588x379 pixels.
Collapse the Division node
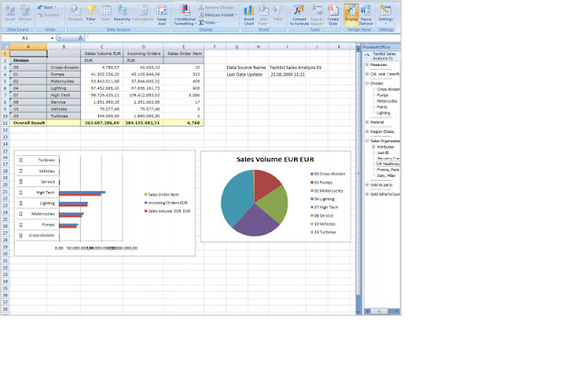tap(367, 84)
